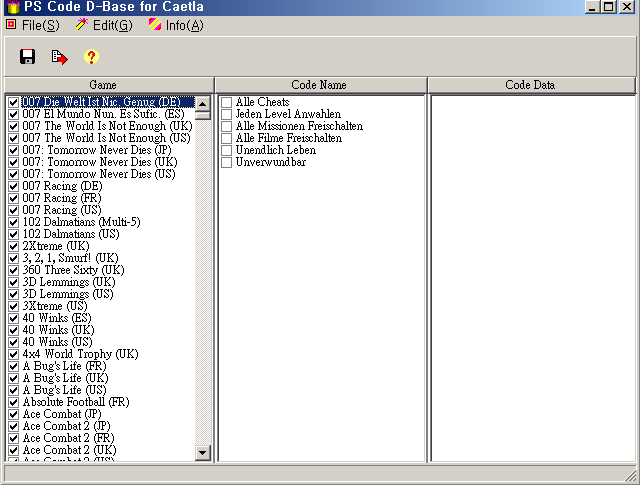Select Ace Combat 2 (FR) game

click(69, 438)
